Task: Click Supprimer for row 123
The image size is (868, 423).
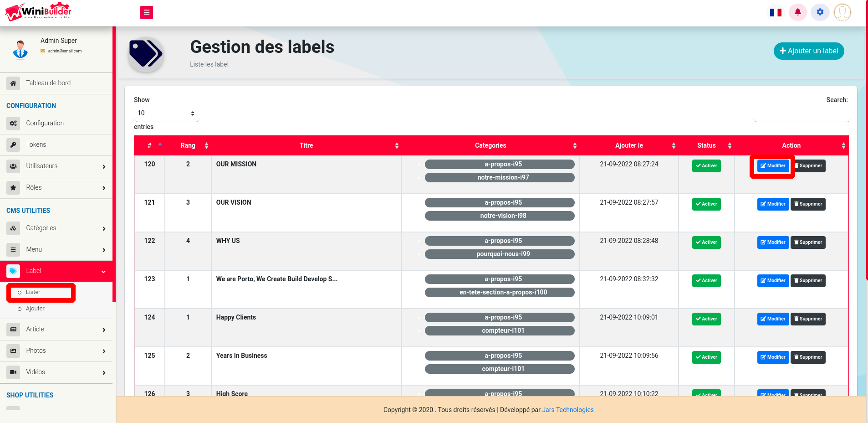Action: (x=808, y=281)
